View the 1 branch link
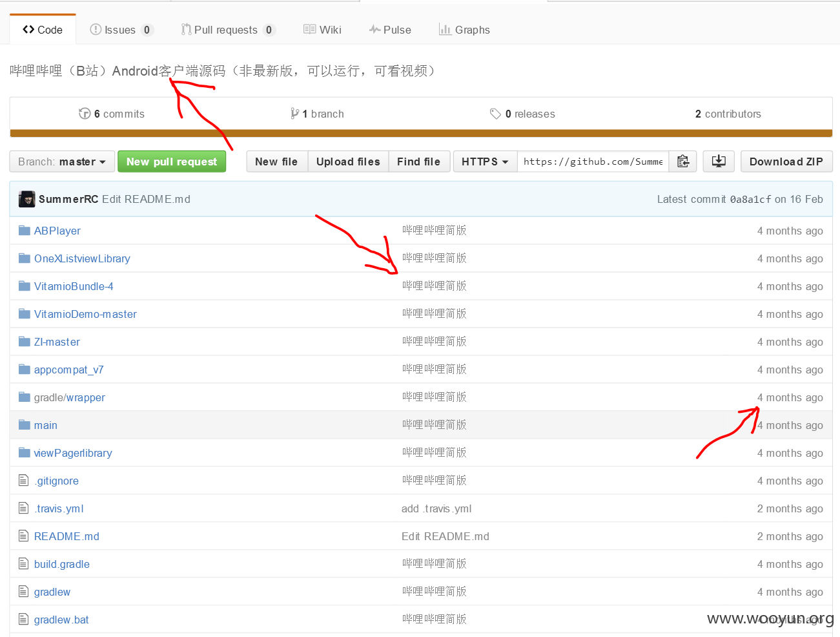The height and width of the screenshot is (637, 840). pos(317,114)
